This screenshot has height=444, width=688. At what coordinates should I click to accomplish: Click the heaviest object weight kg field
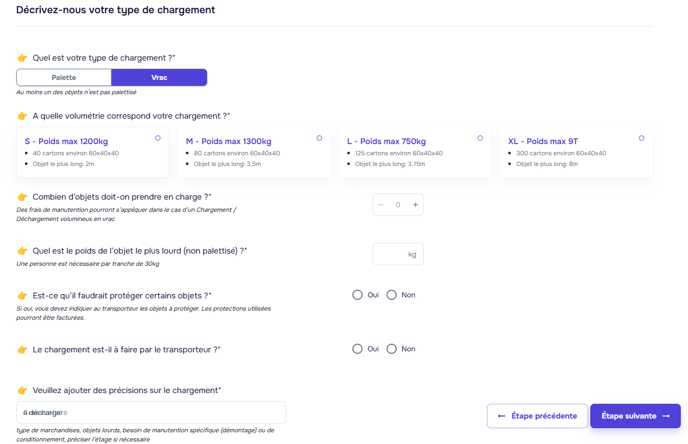click(x=397, y=254)
